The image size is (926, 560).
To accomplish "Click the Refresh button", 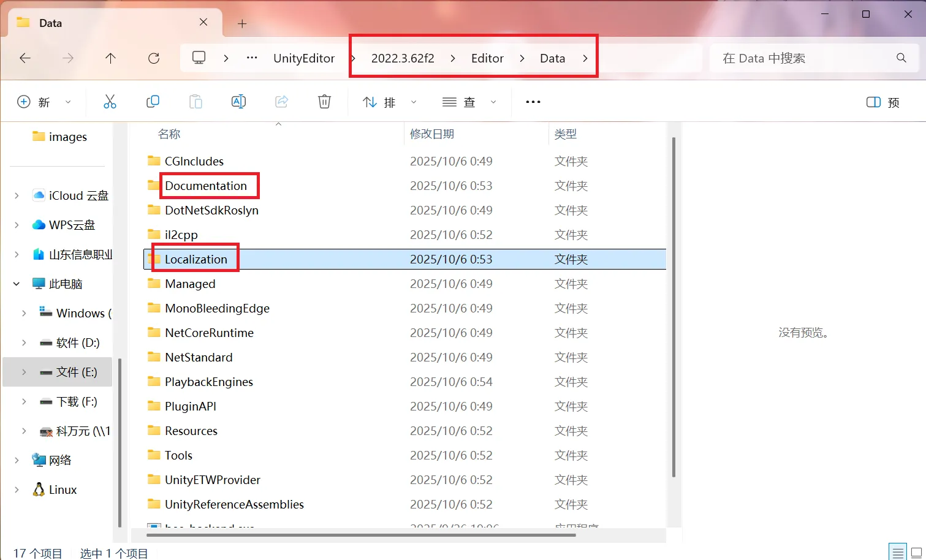I will click(154, 58).
